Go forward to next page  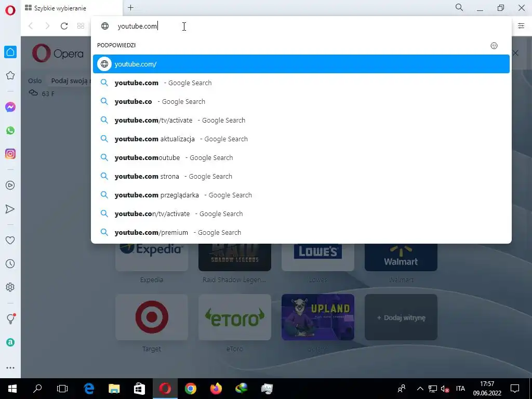coord(47,26)
